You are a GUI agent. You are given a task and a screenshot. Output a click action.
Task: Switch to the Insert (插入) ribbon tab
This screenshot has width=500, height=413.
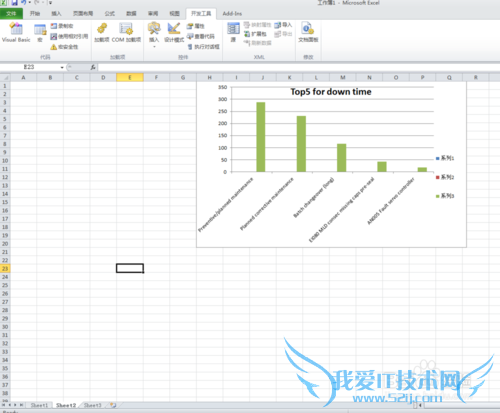tap(56, 14)
